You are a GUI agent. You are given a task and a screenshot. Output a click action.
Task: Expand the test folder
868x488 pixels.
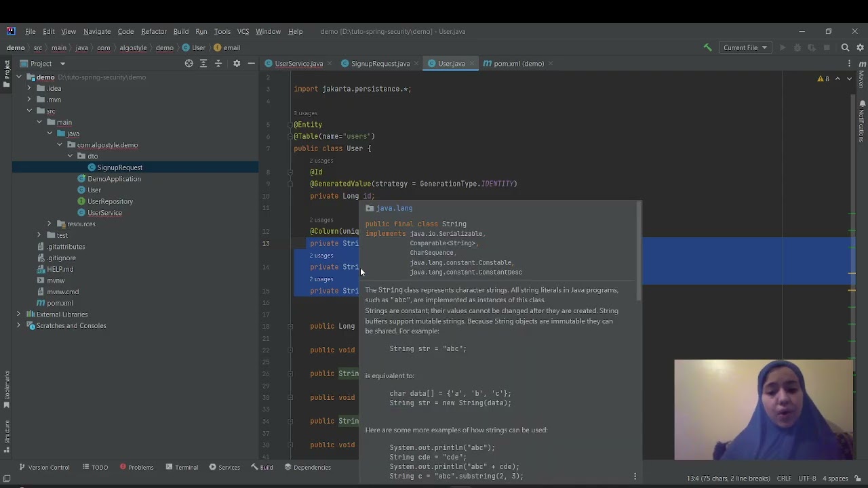coord(39,235)
